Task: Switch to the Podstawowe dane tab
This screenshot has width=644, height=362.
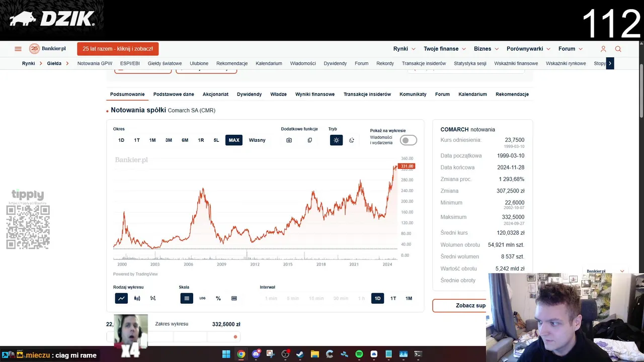Action: (x=174, y=94)
